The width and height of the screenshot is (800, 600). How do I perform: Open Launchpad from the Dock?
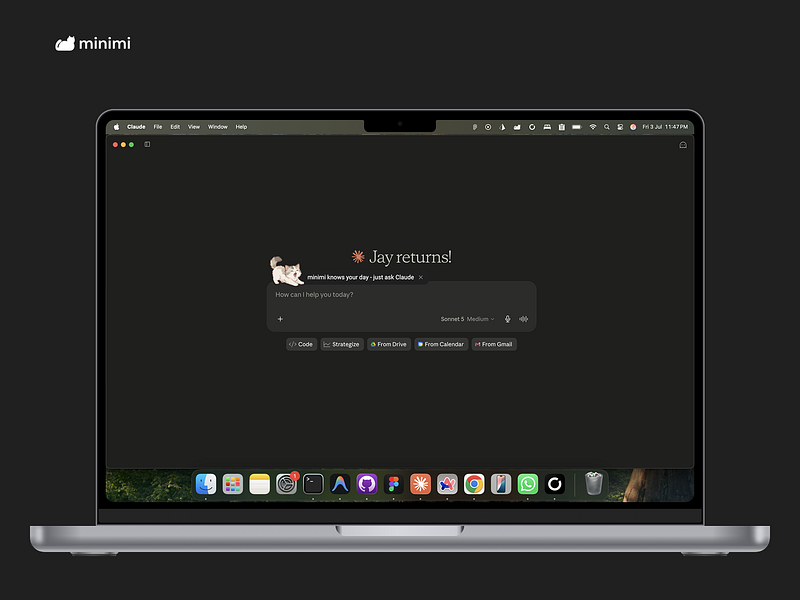(x=233, y=484)
